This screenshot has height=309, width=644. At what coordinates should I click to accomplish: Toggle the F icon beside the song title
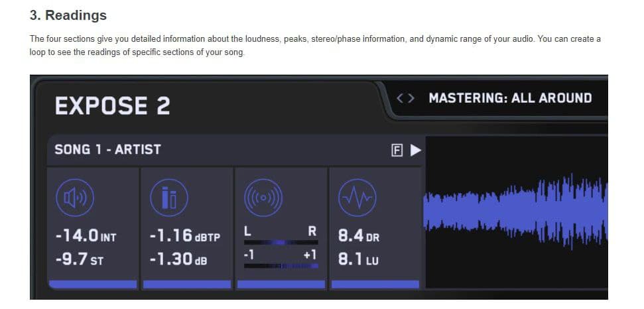[397, 151]
